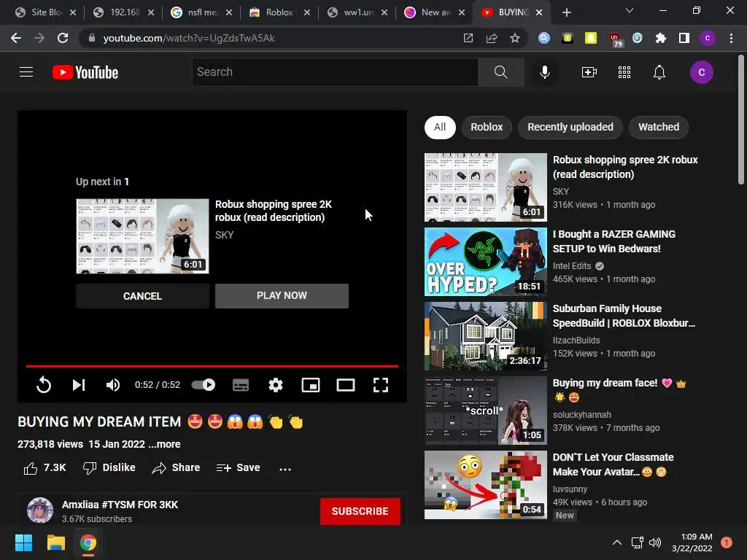The width and height of the screenshot is (747, 560).
Task: Click the page vertical scrollbar
Action: coord(741,119)
